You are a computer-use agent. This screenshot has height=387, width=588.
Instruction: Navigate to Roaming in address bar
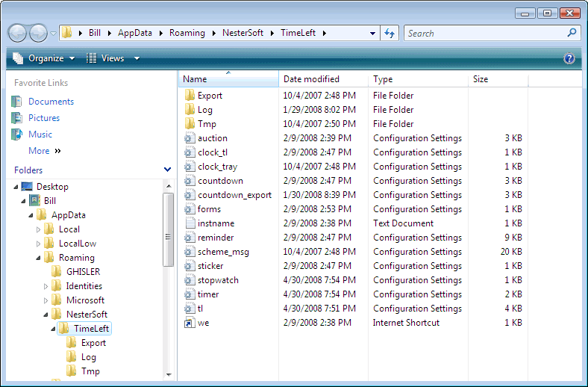pyautogui.click(x=187, y=33)
